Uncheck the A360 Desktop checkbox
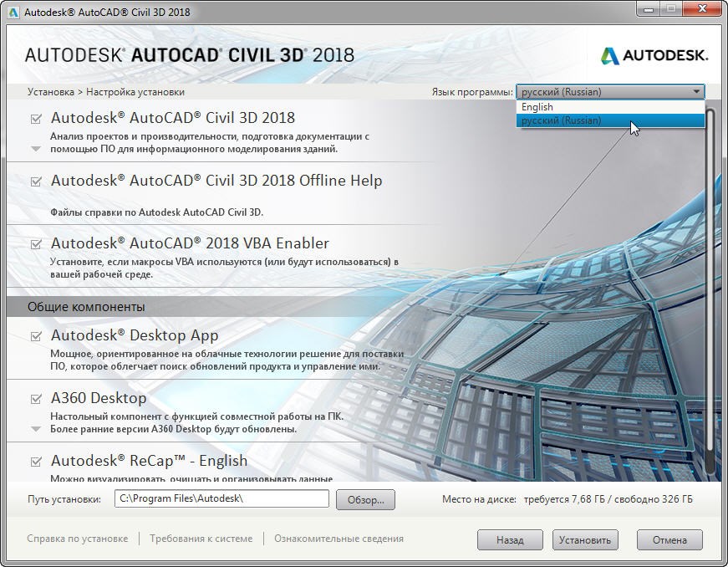Image resolution: width=728 pixels, height=567 pixels. (36, 399)
